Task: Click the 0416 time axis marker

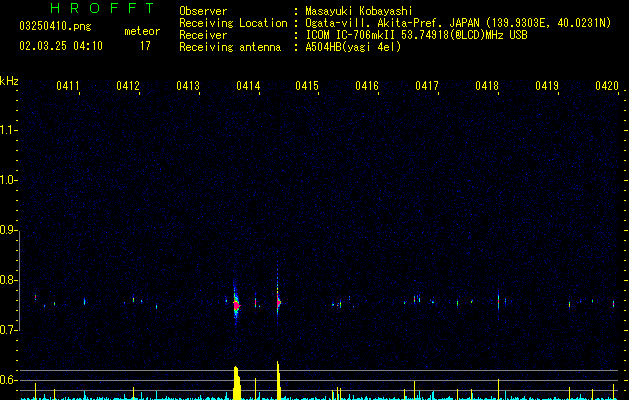Action: [x=367, y=86]
